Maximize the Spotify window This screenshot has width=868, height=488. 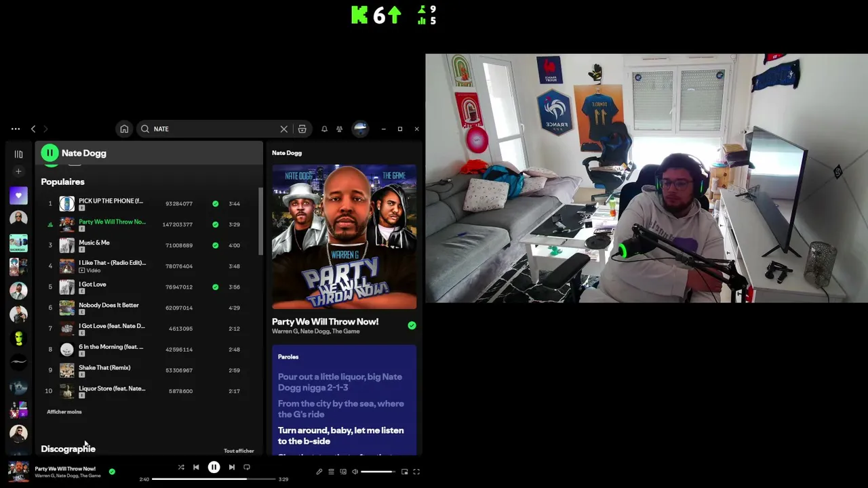pos(400,129)
